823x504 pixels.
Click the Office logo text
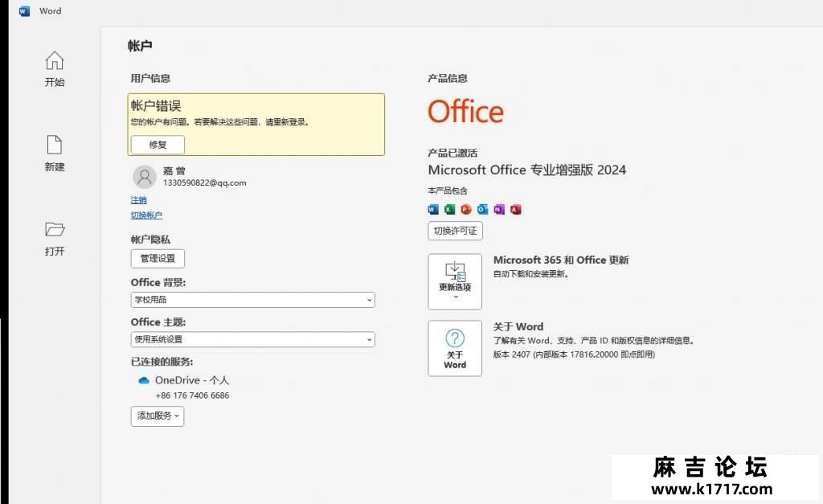pyautogui.click(x=466, y=112)
